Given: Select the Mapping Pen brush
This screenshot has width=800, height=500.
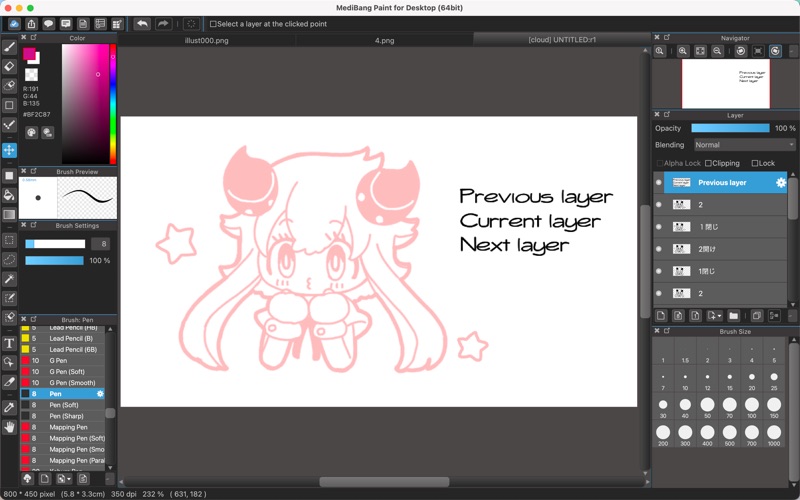Looking at the screenshot, I should [x=62, y=427].
